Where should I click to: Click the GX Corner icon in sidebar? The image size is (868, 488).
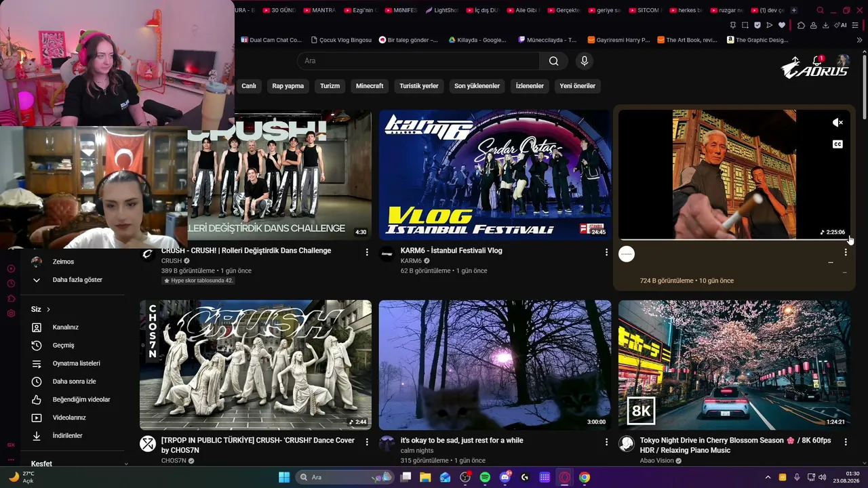[x=11, y=445]
